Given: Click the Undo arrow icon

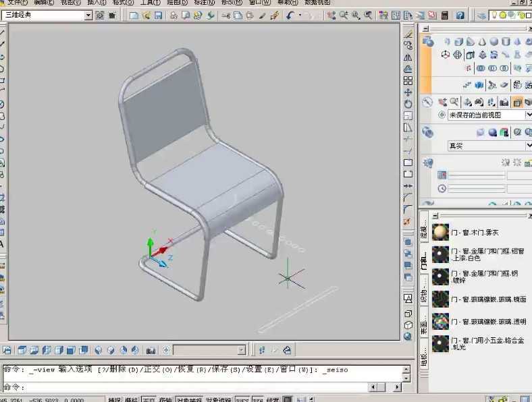Looking at the screenshot, I should pyautogui.click(x=290, y=16).
